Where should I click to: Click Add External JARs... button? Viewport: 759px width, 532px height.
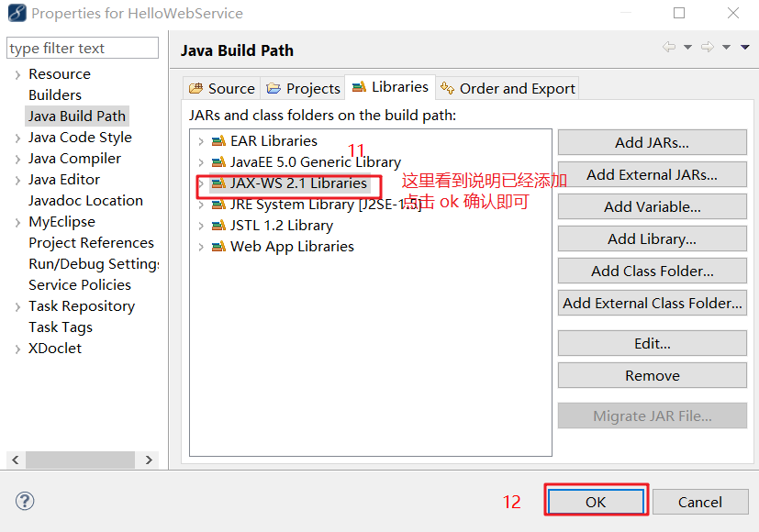click(x=652, y=174)
